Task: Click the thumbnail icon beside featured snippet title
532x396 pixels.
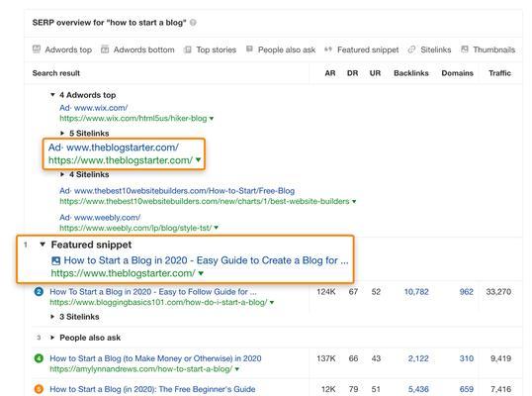Action: (x=55, y=260)
